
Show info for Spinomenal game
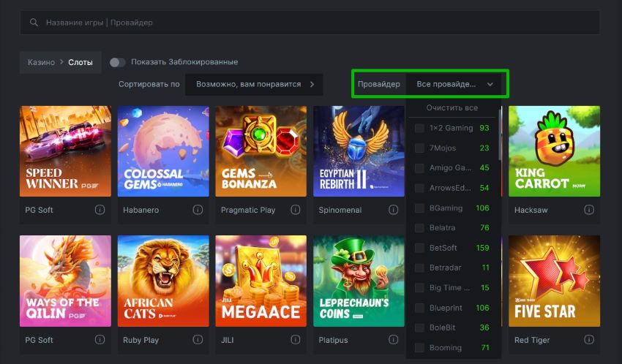point(394,210)
